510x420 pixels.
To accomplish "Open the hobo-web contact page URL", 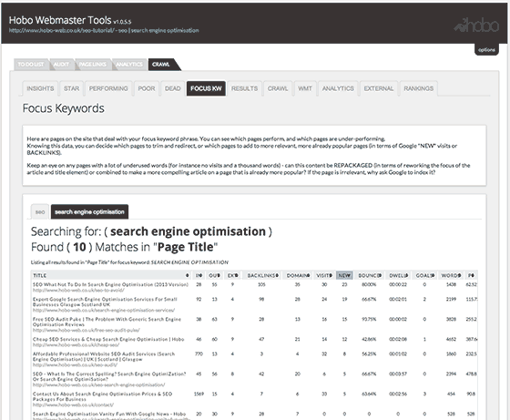I will pyautogui.click(x=73, y=405).
